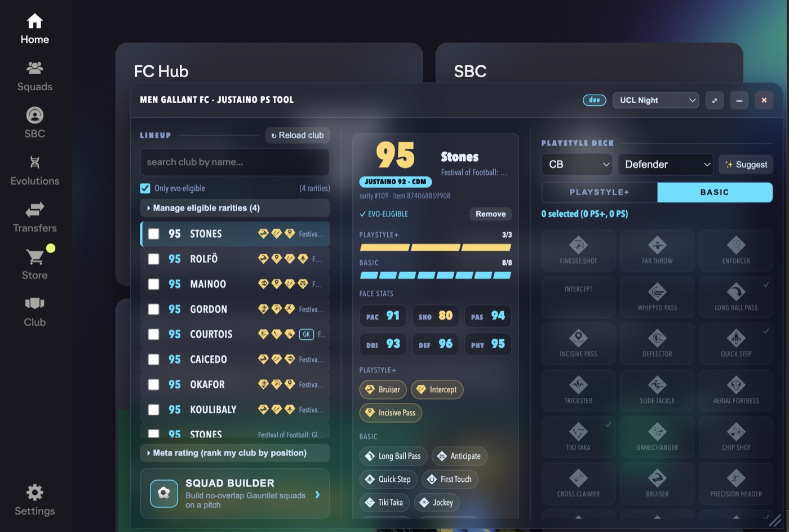
Task: Tick the Rolfö checkbox
Action: click(153, 259)
